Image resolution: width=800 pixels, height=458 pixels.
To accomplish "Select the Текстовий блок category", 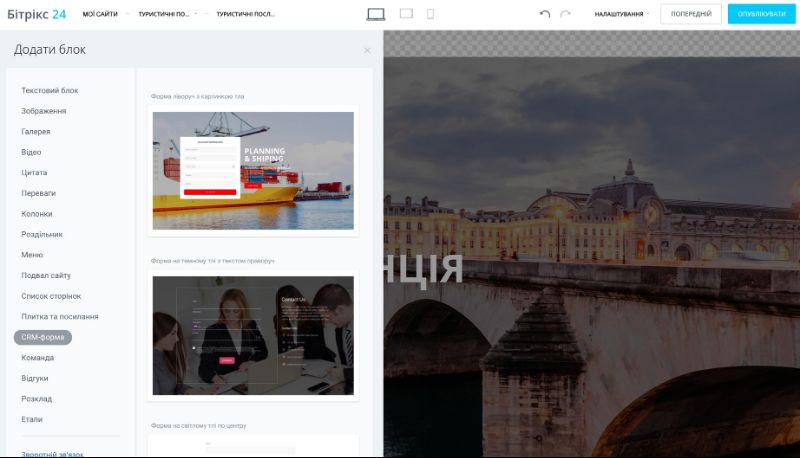I will [x=50, y=90].
